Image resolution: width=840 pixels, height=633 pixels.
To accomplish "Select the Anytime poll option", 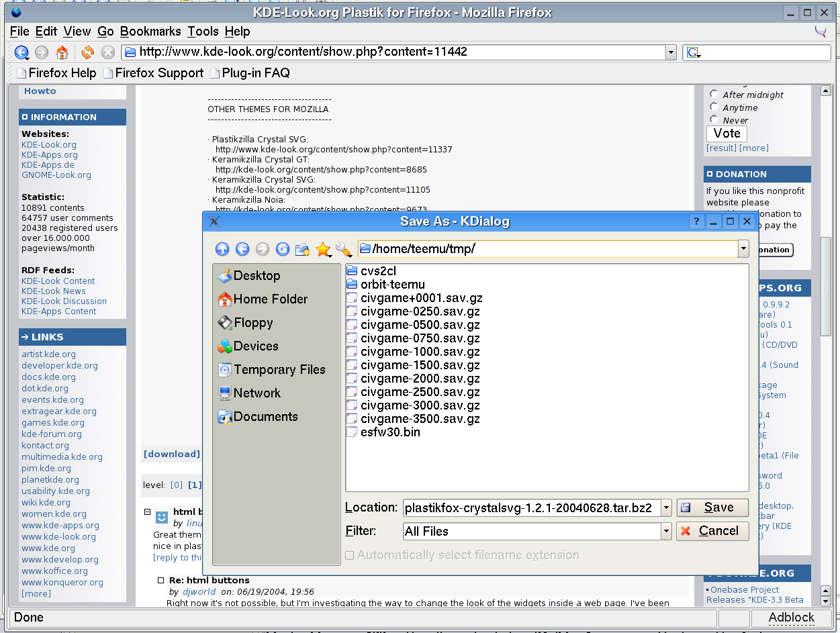I will point(714,107).
